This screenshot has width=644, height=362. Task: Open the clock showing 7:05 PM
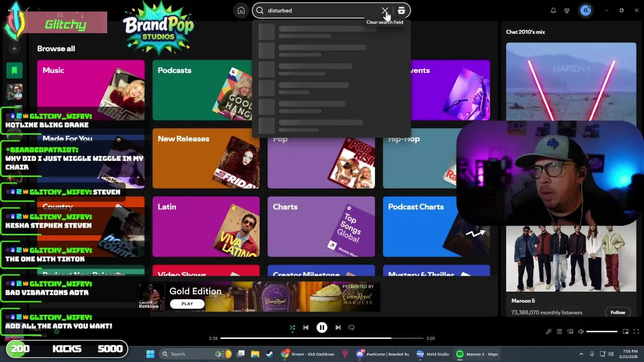[x=629, y=354]
